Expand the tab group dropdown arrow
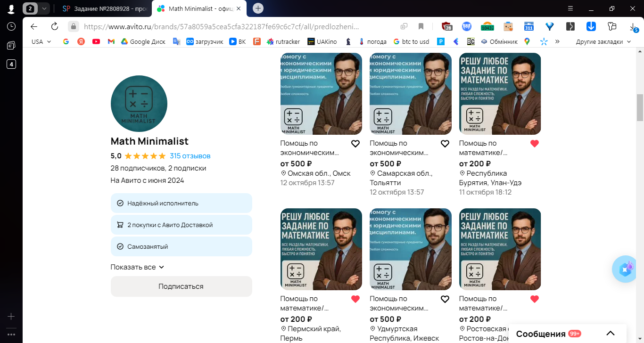 (44, 8)
